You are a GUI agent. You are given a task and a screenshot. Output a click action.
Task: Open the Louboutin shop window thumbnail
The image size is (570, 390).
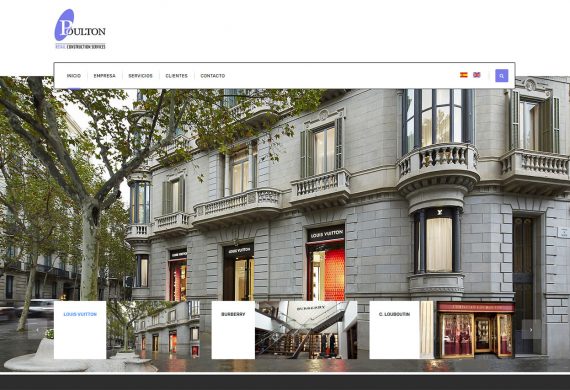point(467,330)
